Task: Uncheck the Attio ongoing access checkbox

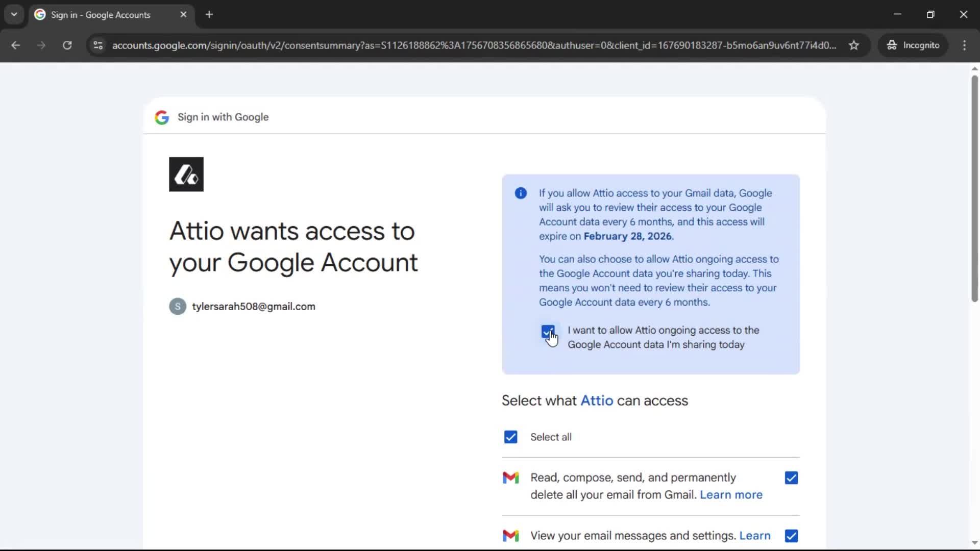Action: click(548, 332)
